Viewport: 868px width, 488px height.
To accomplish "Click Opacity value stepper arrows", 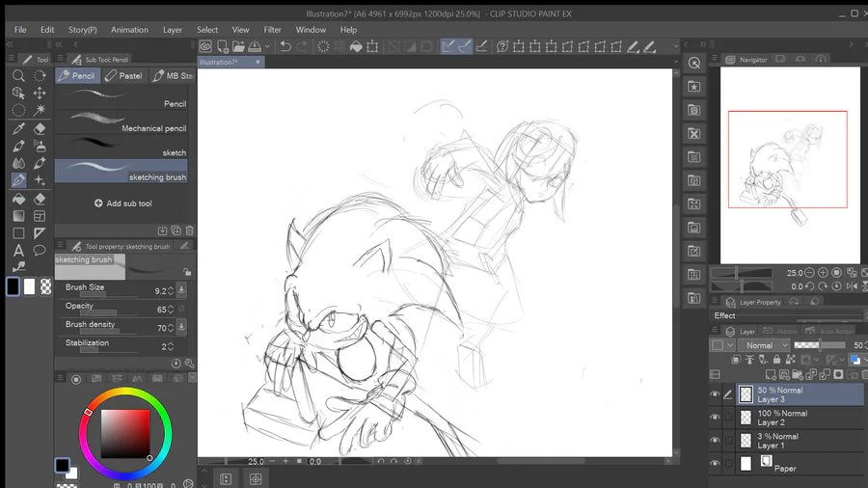I will click(171, 310).
